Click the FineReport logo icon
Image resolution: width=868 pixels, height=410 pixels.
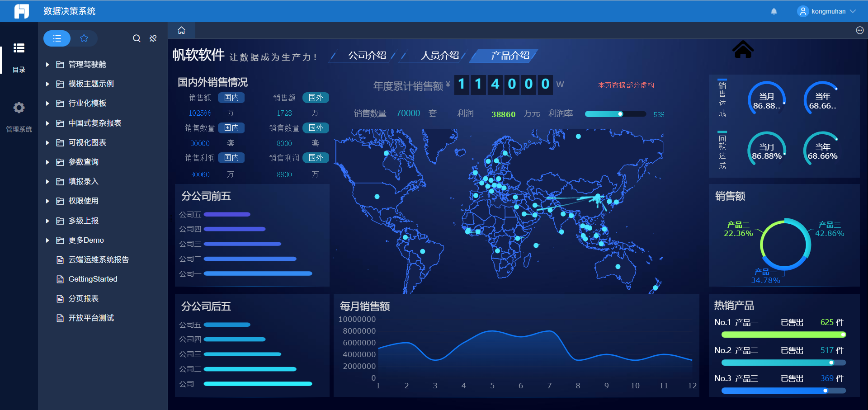pos(21,11)
